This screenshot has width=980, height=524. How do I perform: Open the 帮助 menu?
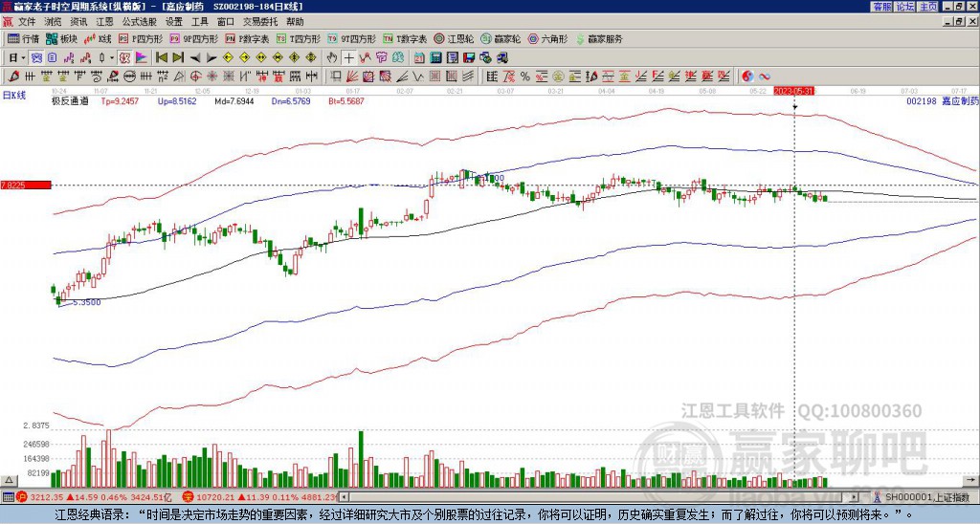click(x=295, y=22)
